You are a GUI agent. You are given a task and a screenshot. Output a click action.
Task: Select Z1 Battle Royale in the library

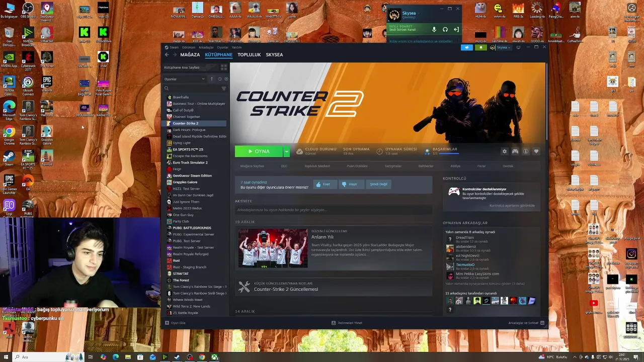click(x=196, y=313)
